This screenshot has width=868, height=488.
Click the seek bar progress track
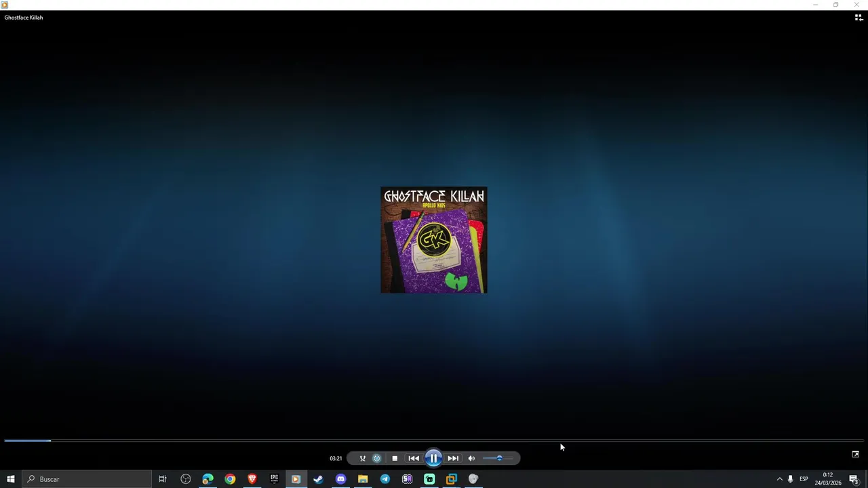coord(434,441)
